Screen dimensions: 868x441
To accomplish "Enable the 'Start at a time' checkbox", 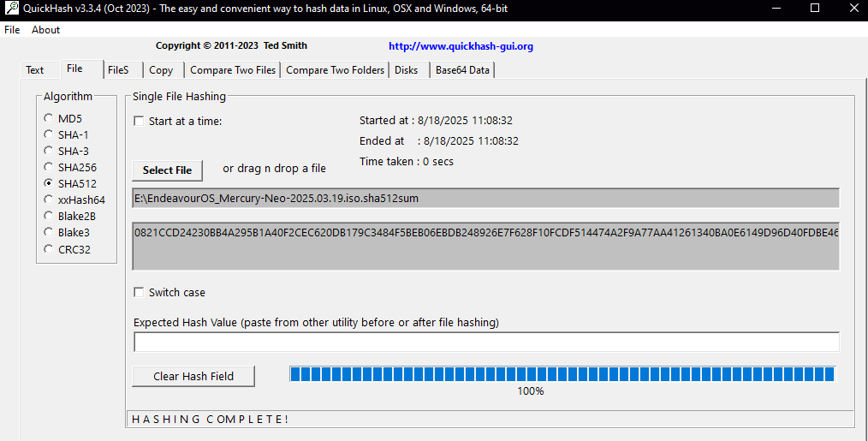I will [x=139, y=121].
